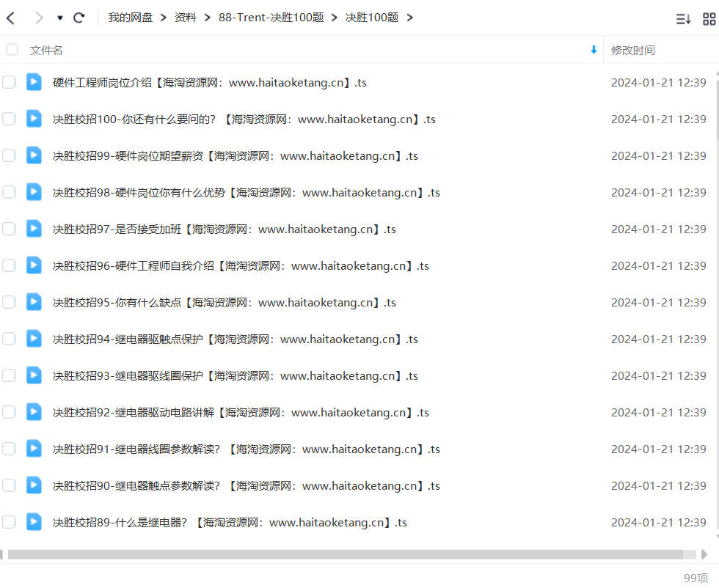Screen dimensions: 719x588
Task: Select file name 硬件工程师岗位介绍
Action: coord(210,83)
